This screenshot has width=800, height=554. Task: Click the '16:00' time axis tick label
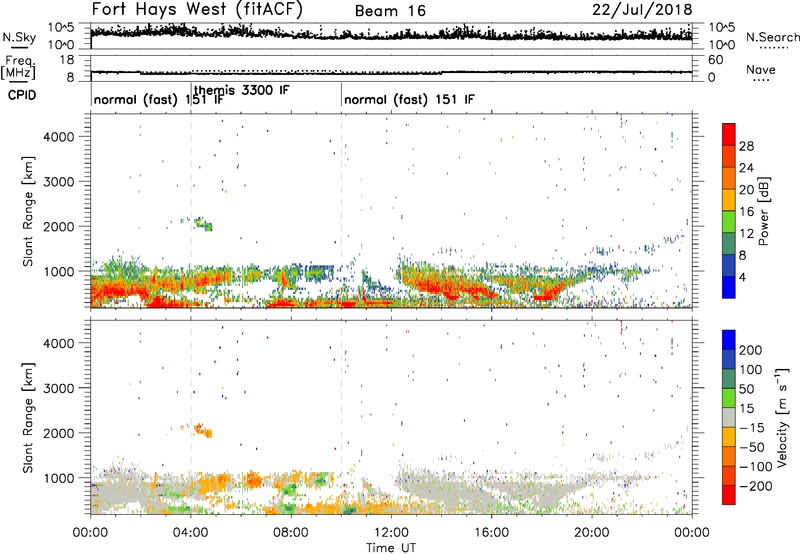(x=491, y=533)
